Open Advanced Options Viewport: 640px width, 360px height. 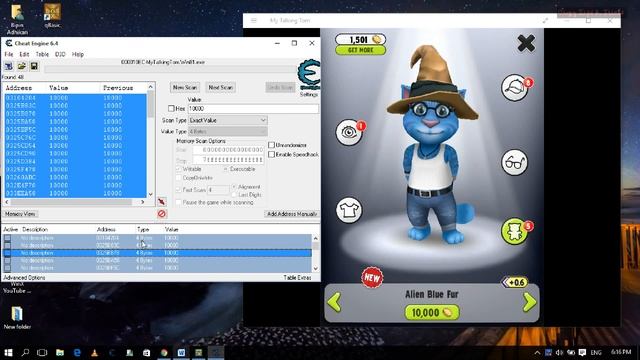click(x=24, y=278)
